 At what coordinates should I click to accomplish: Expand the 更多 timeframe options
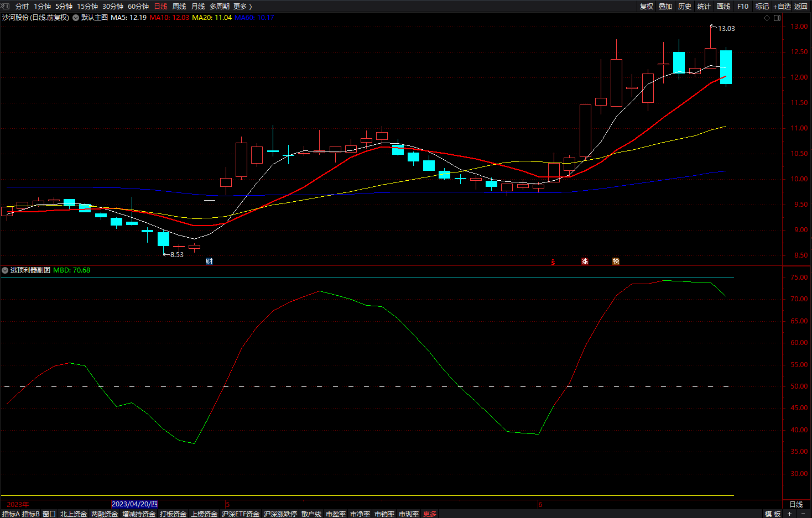click(242, 6)
